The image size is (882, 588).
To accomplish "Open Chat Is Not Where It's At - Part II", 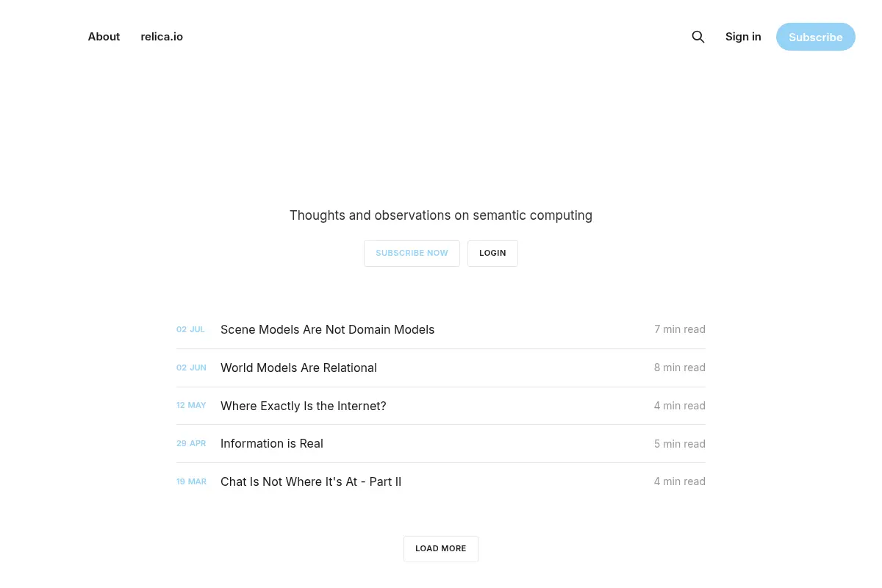I will pyautogui.click(x=311, y=481).
